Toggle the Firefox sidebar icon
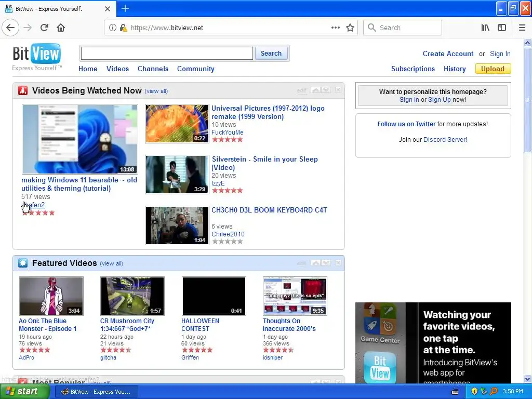This screenshot has width=532, height=399. (502, 28)
